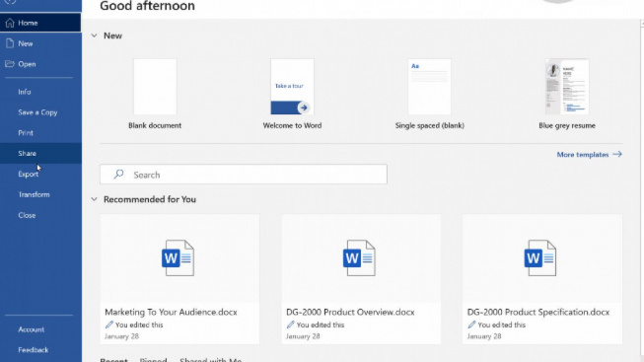Screen dimensions: 644x362
Task: Click the arrow on Welcome to Word thumbnail
Action: click(304, 108)
